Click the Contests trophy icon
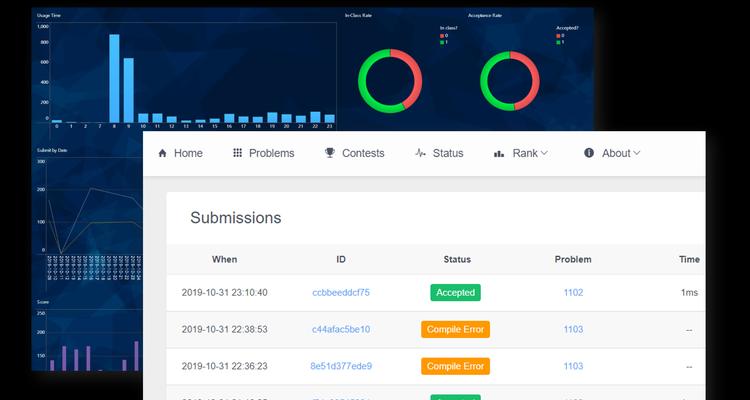The height and width of the screenshot is (400, 750). (x=330, y=153)
